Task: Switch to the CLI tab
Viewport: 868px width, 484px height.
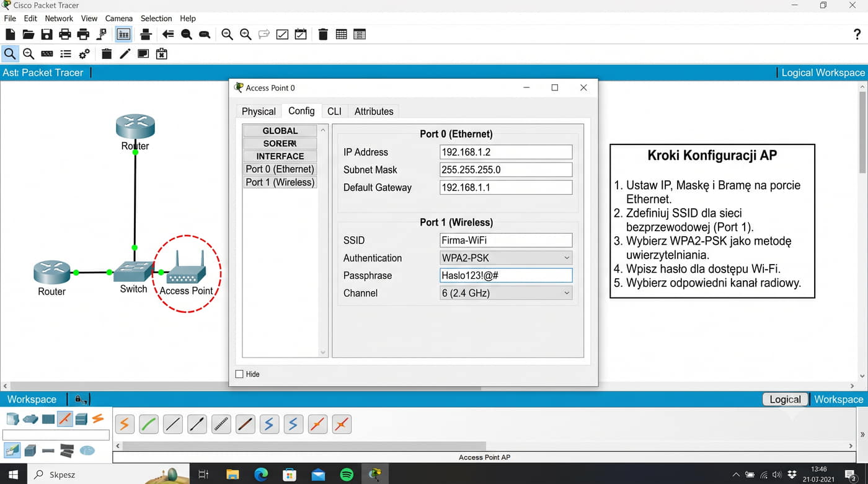Action: pyautogui.click(x=334, y=112)
